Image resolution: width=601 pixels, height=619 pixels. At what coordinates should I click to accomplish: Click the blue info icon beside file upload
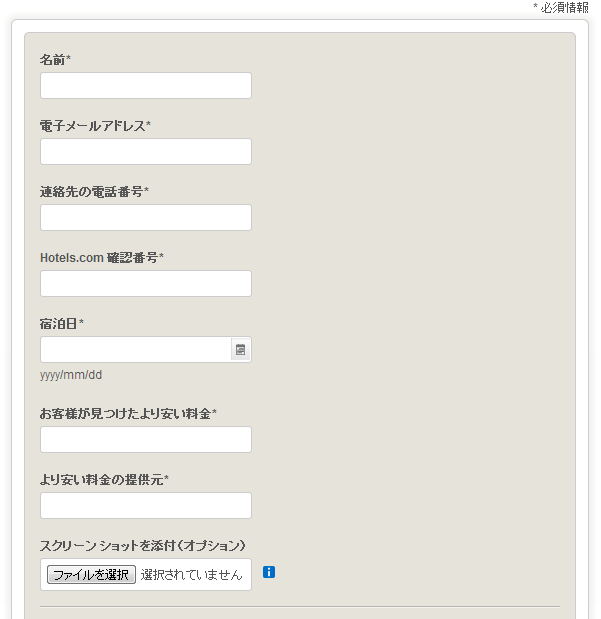[x=269, y=572]
